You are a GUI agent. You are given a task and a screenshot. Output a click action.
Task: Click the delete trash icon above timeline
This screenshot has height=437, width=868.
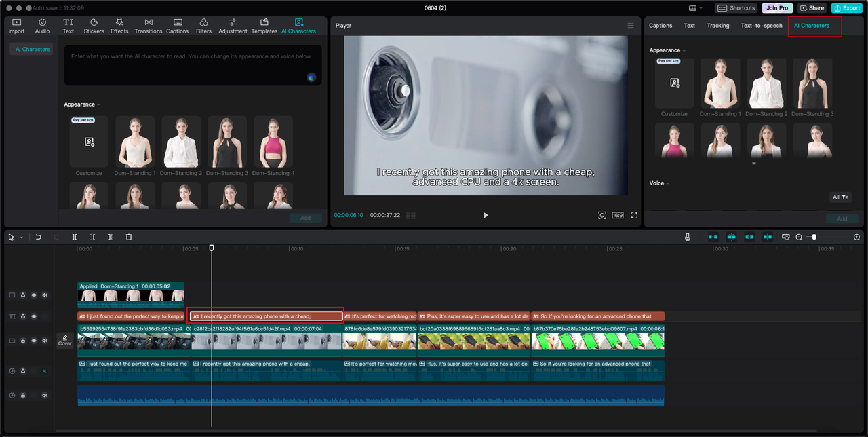[x=129, y=237]
